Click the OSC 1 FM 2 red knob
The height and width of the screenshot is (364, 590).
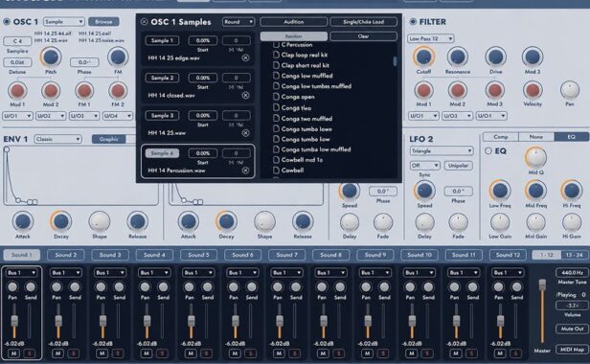pos(118,91)
